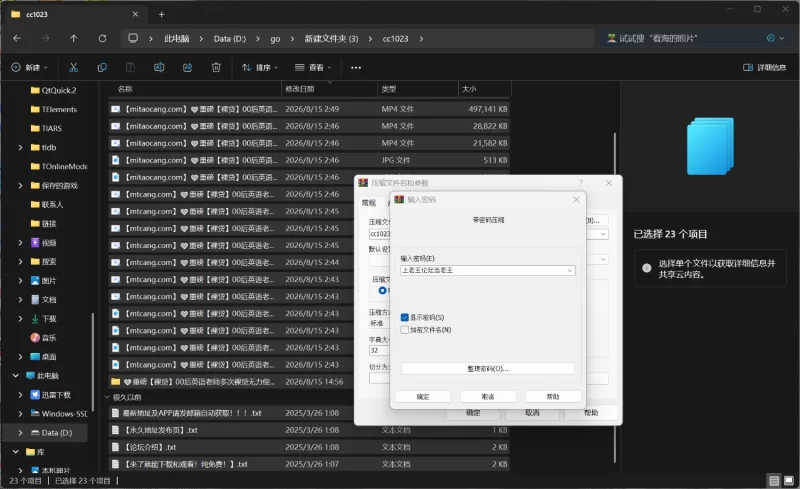Click the Copy toolbar icon
The height and width of the screenshot is (489, 800).
[x=102, y=67]
